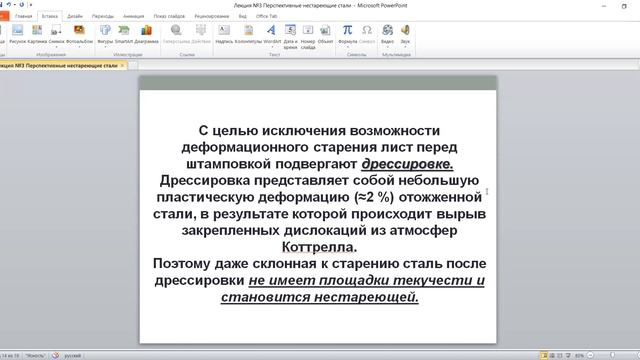Switch to Normal view in status bar
This screenshot has height=360, width=640.
[544, 356]
